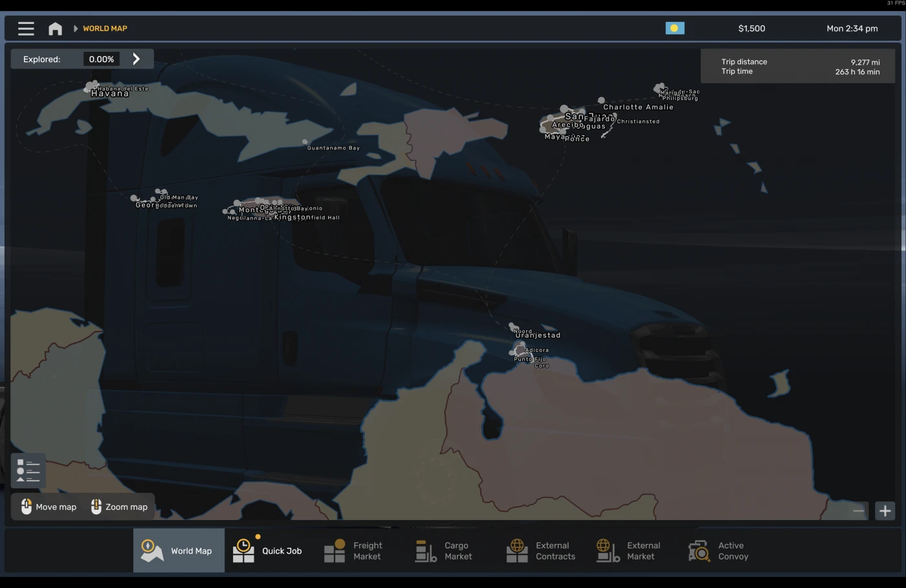906x588 pixels.
Task: Switch to the World Map tab
Action: click(179, 550)
